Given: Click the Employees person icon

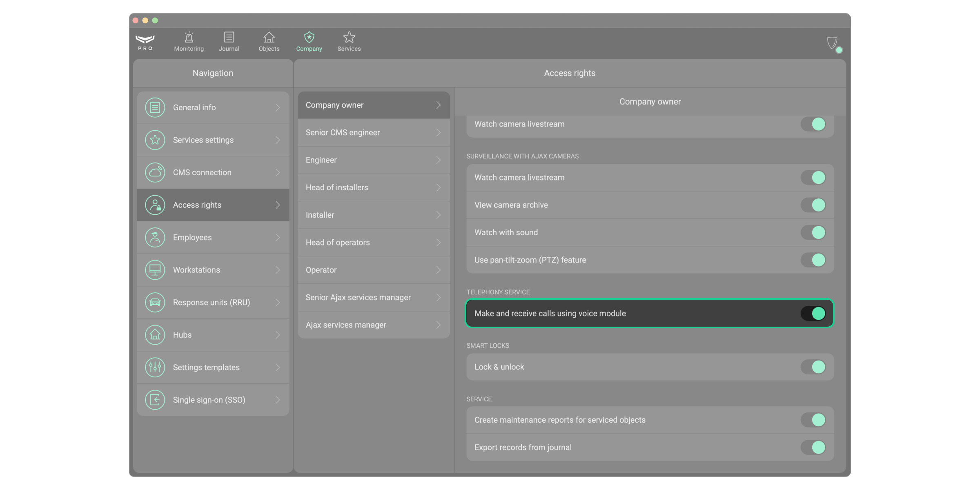Looking at the screenshot, I should click(155, 237).
